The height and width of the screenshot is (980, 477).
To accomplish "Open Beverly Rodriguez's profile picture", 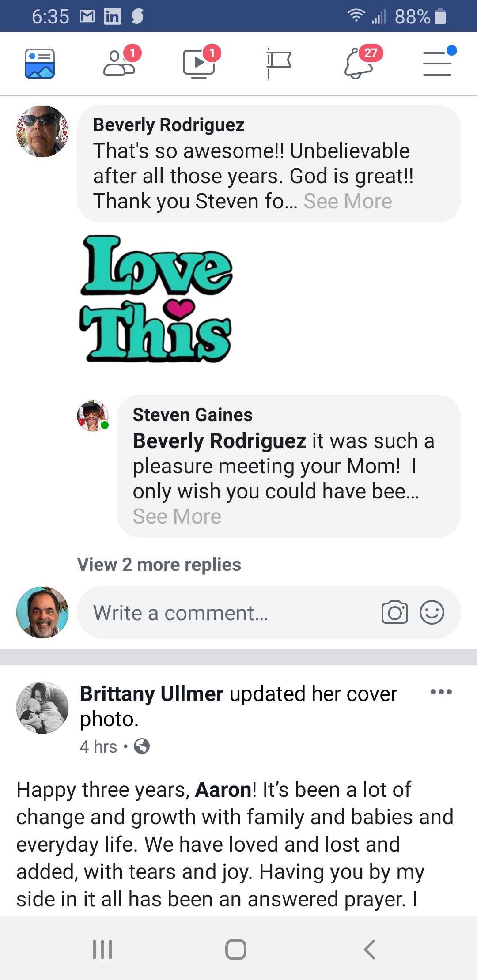I will 42,131.
